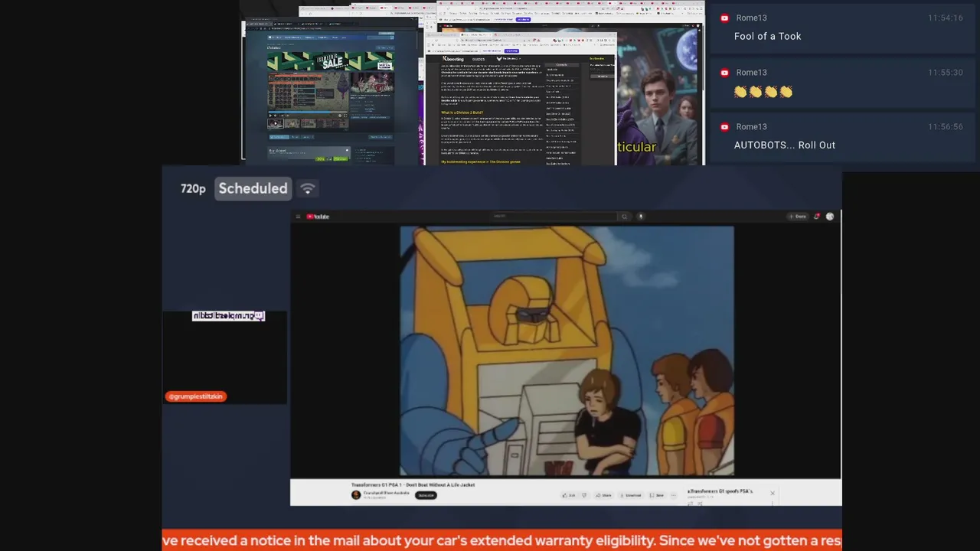Open the YouTube Create button
980x551 pixels.
799,217
